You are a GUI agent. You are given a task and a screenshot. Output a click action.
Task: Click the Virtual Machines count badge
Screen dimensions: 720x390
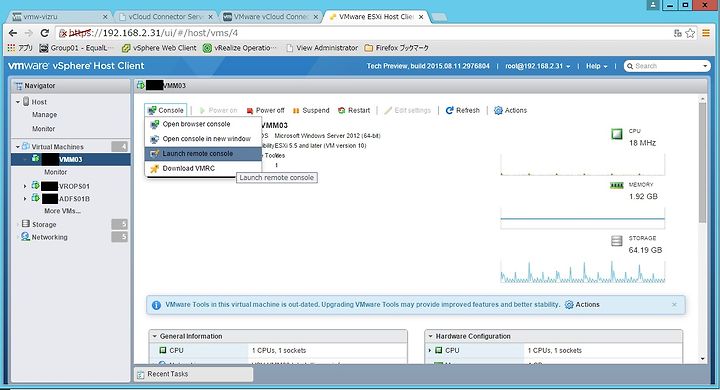pos(120,147)
